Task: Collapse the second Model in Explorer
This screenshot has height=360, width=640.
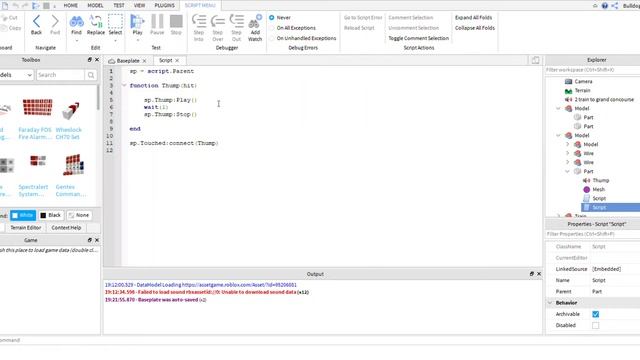Action: 558,136
